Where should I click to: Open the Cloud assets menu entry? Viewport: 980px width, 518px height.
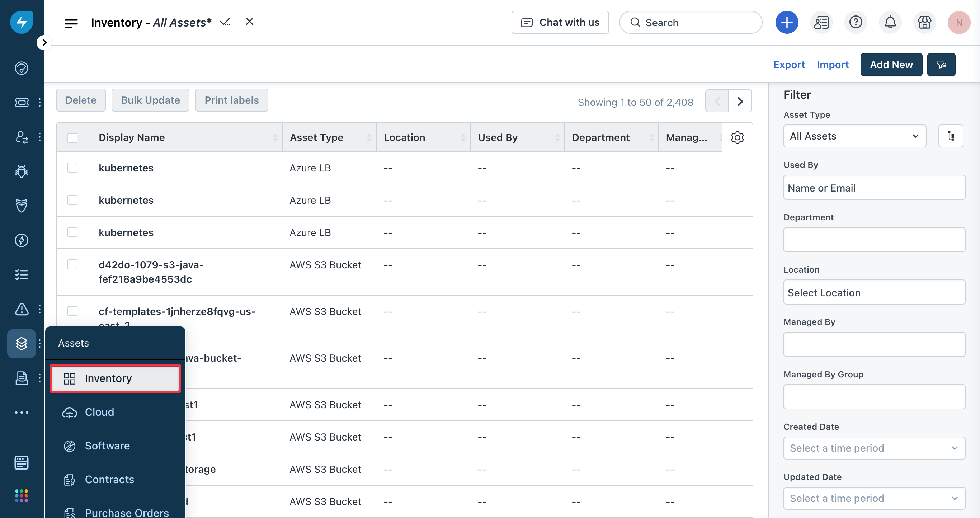point(99,412)
